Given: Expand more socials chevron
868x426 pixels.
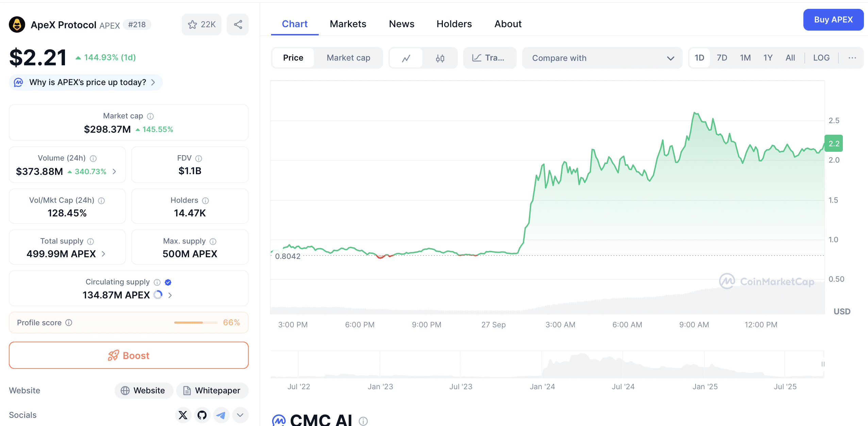Looking at the screenshot, I should (240, 415).
